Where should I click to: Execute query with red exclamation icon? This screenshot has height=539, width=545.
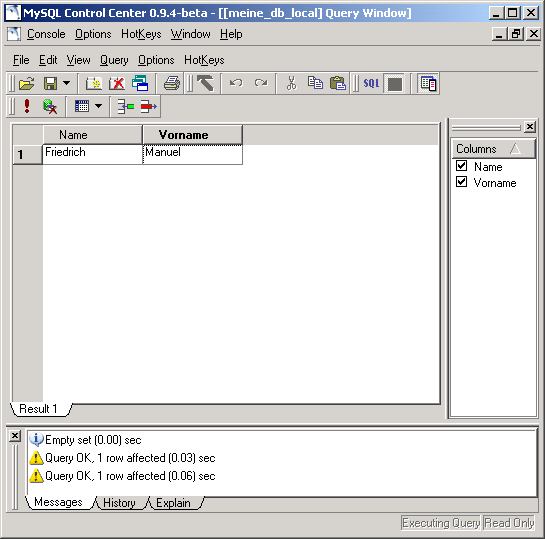click(27, 106)
